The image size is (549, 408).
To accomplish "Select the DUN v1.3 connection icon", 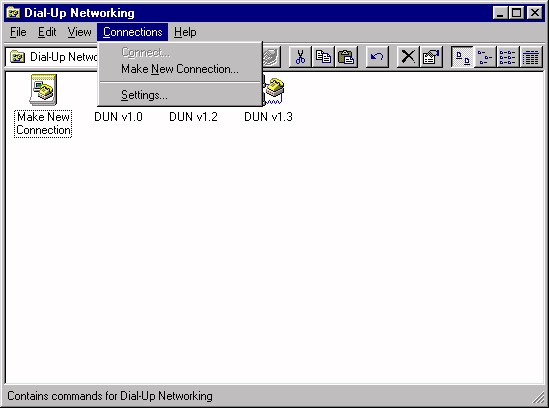I will (273, 90).
